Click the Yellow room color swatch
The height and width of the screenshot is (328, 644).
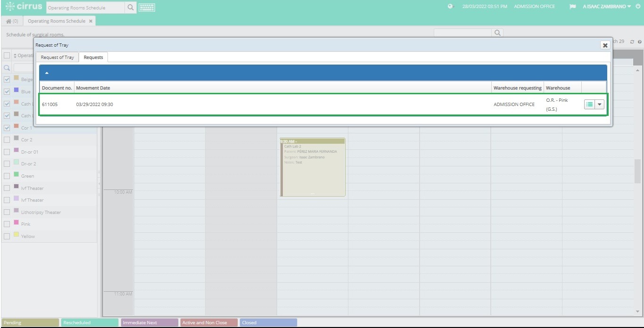tap(17, 235)
